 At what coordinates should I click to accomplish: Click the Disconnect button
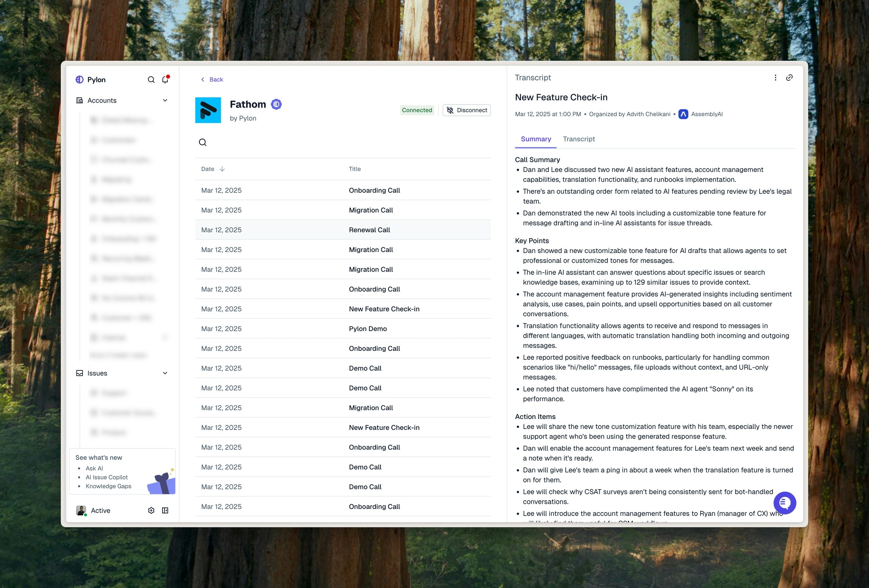467,110
